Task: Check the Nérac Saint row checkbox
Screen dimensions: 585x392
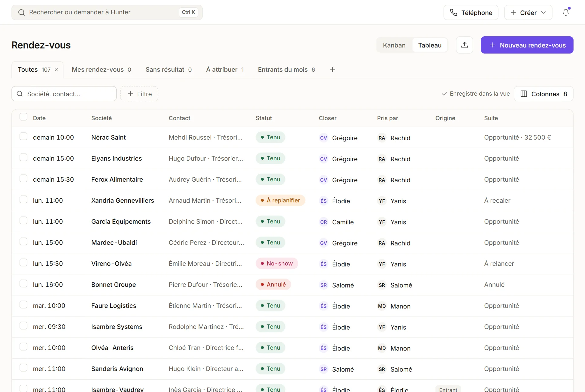Action: point(23,136)
